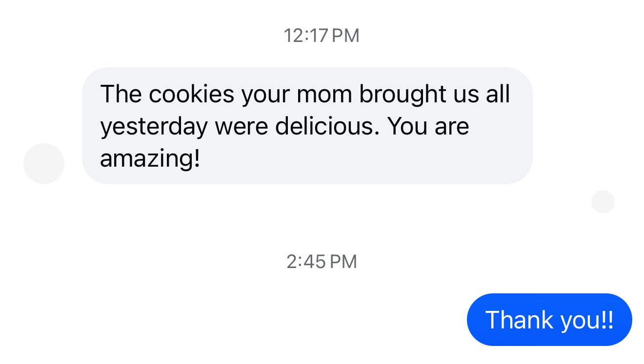
Task: Click the small read receipt circle
Action: point(603,202)
